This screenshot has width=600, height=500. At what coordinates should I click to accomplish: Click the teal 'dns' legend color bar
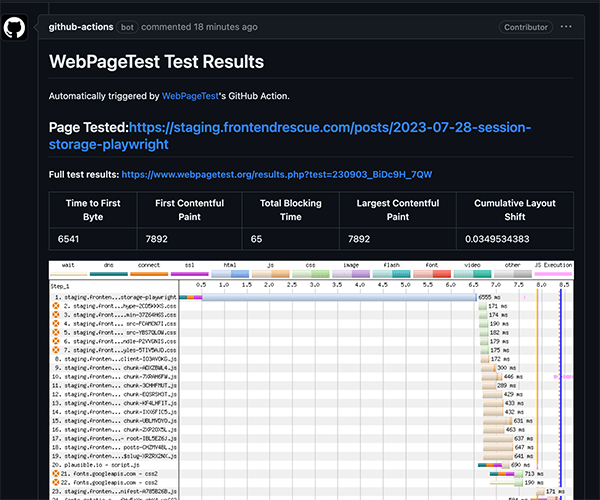[109, 274]
